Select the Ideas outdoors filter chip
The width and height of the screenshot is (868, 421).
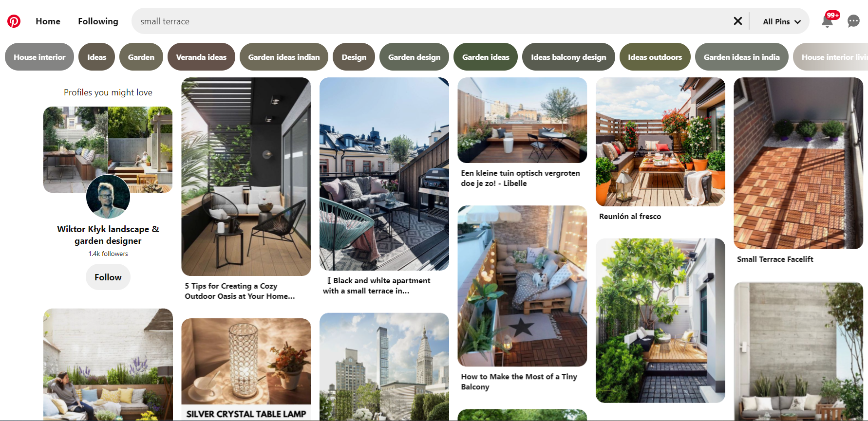[655, 57]
